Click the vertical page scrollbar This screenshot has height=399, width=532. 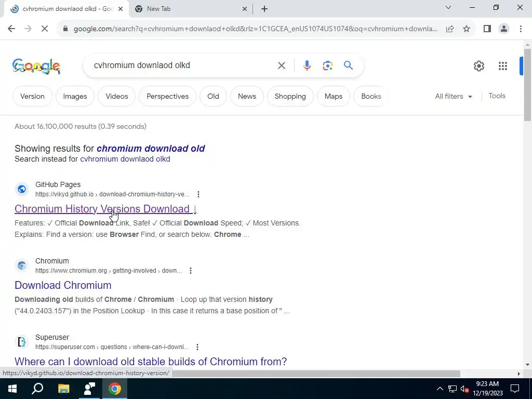point(527,85)
